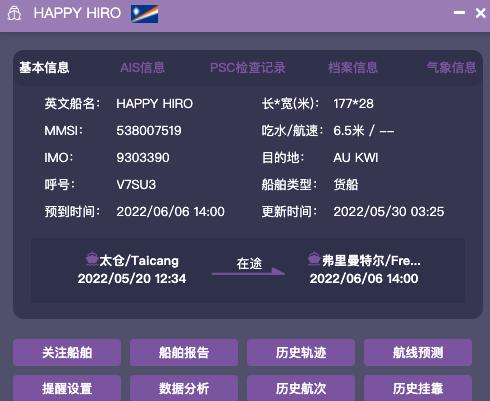Viewport: 490px width, 401px height.
Task: Click the ship icon next to 太仓/Taicang
Action: [92, 259]
